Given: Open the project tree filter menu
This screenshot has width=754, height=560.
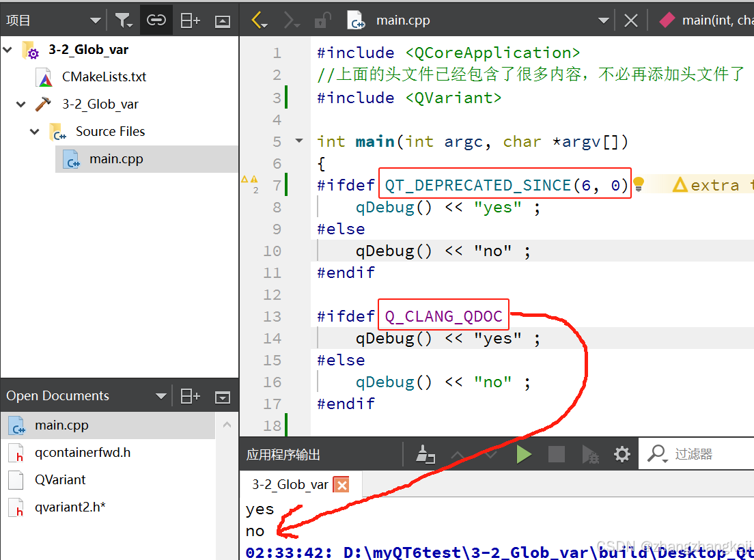Looking at the screenshot, I should pos(124,20).
